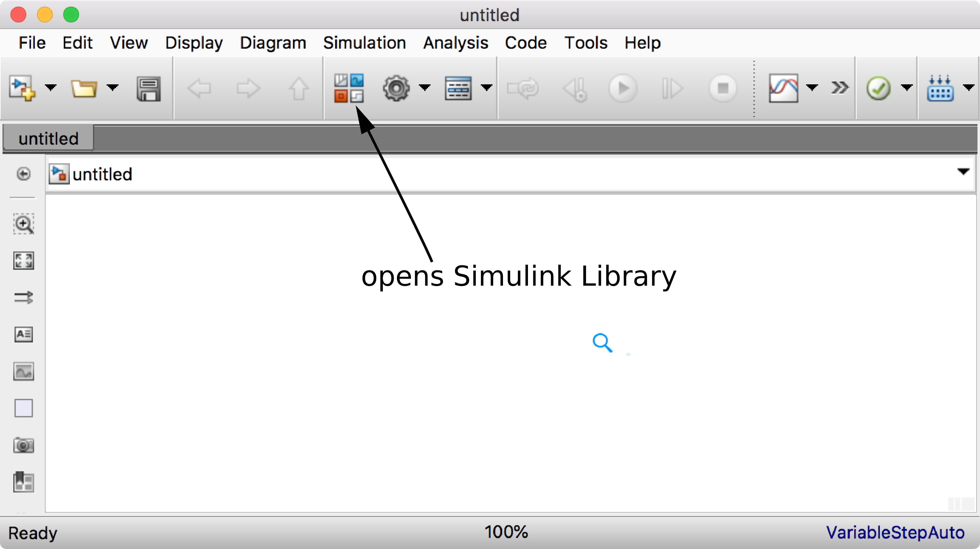The height and width of the screenshot is (549, 980).
Task: Click the Hide/Show Explorer Bar icon
Action: click(24, 174)
